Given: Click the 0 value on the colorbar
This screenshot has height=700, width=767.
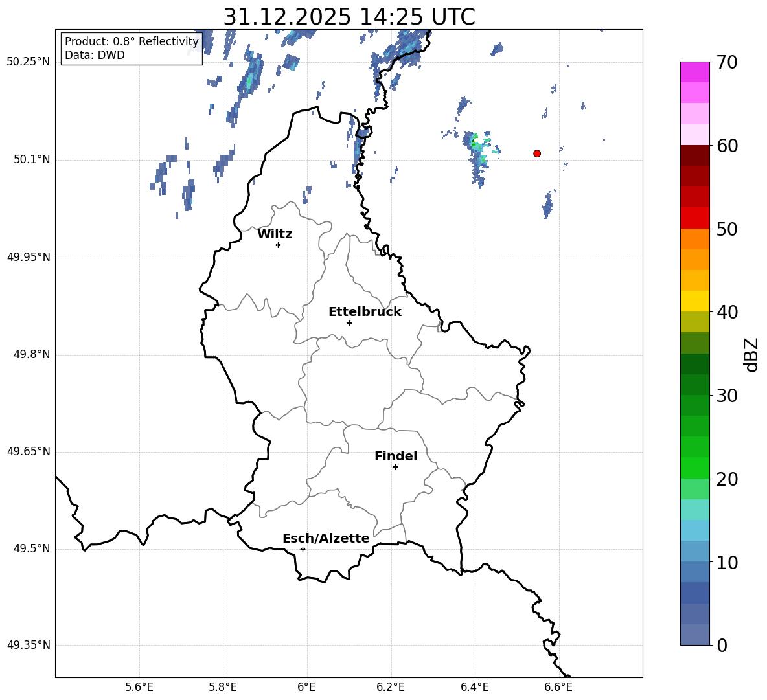Looking at the screenshot, I should (x=722, y=645).
